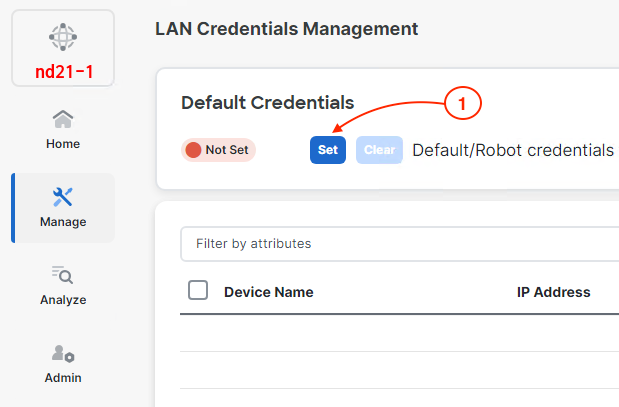Sort by IP Address column header
Viewport: 619px width, 407px height.
553,292
